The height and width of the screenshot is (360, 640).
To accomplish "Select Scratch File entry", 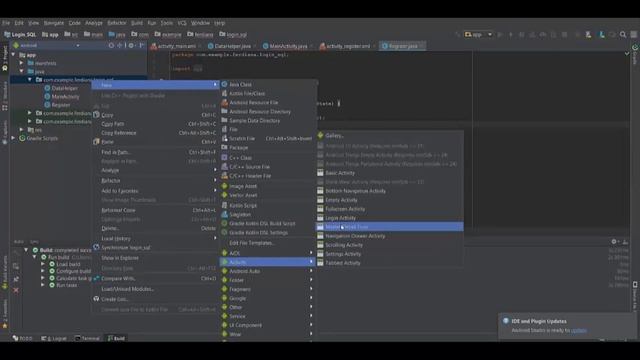I will (x=269, y=138).
